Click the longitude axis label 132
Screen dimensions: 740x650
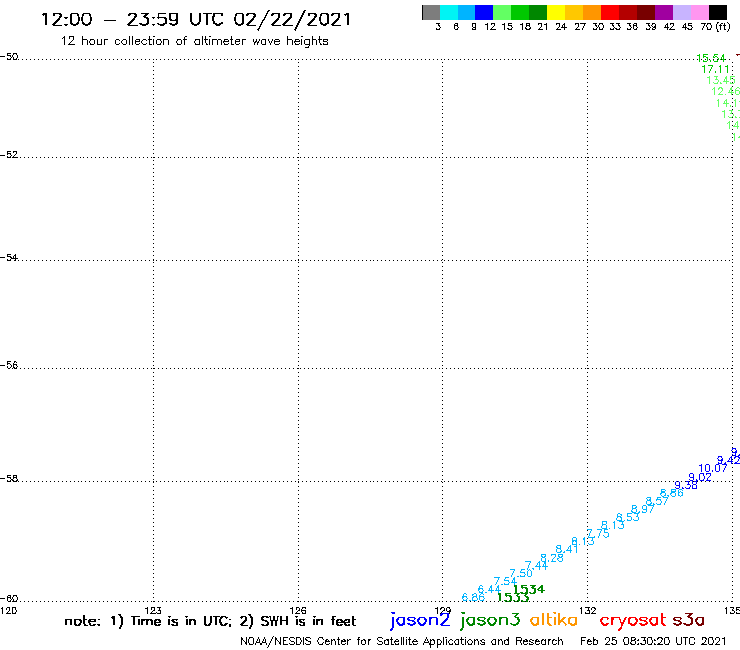[x=588, y=610]
